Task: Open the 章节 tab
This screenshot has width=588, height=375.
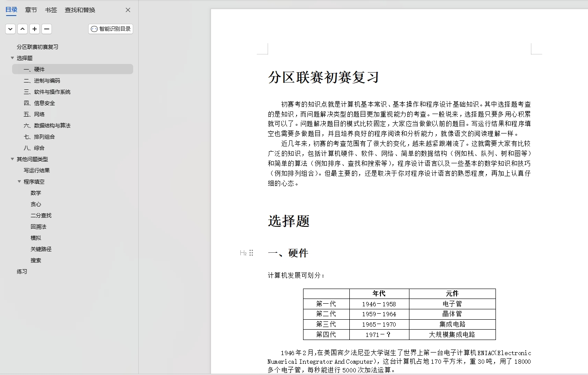Action: 31,10
